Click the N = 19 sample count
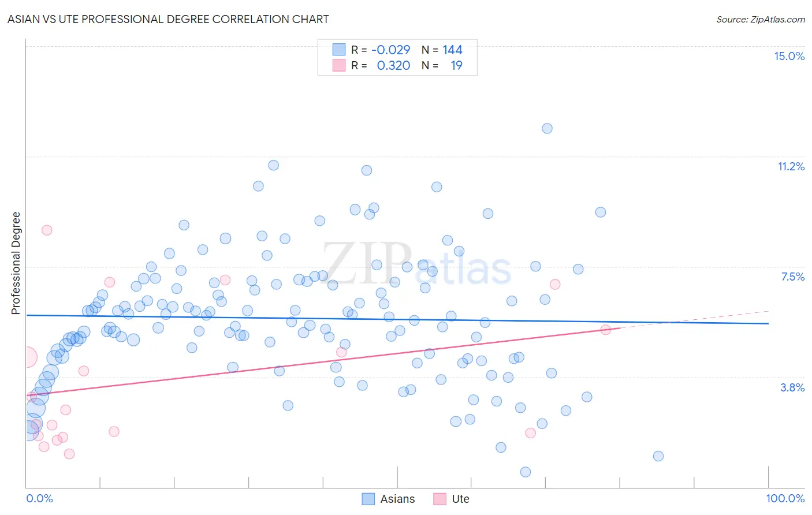The width and height of the screenshot is (812, 515). coord(442,65)
